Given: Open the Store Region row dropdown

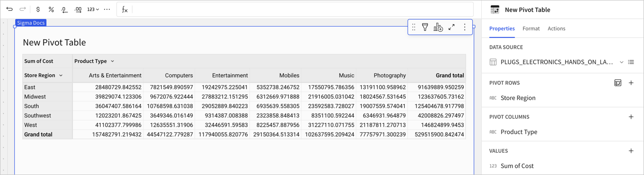Looking at the screenshot, I should click(x=61, y=75).
